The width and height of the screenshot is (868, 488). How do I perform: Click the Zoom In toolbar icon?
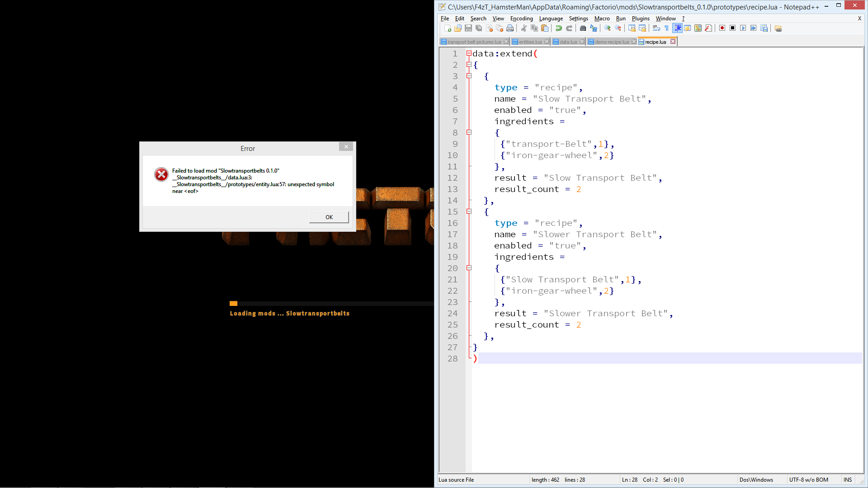coord(608,28)
